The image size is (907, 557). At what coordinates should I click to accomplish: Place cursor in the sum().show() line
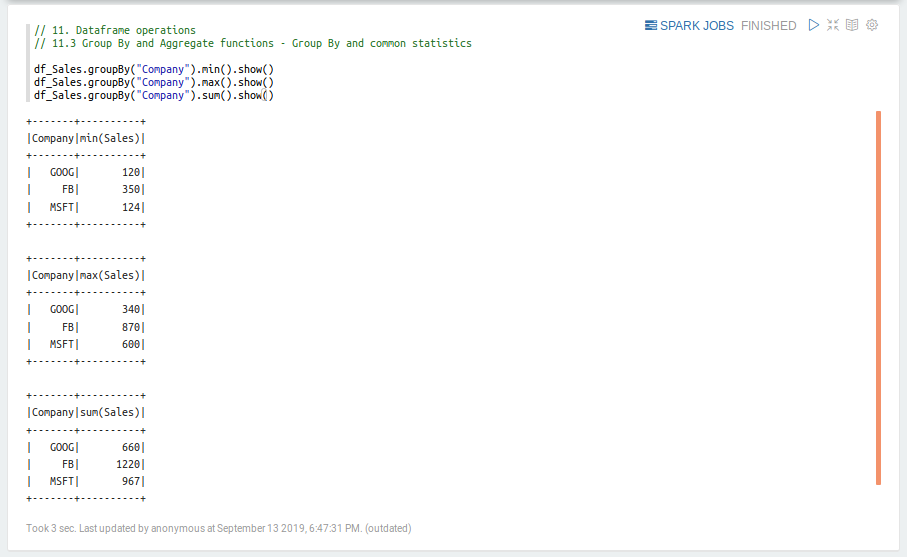(154, 95)
